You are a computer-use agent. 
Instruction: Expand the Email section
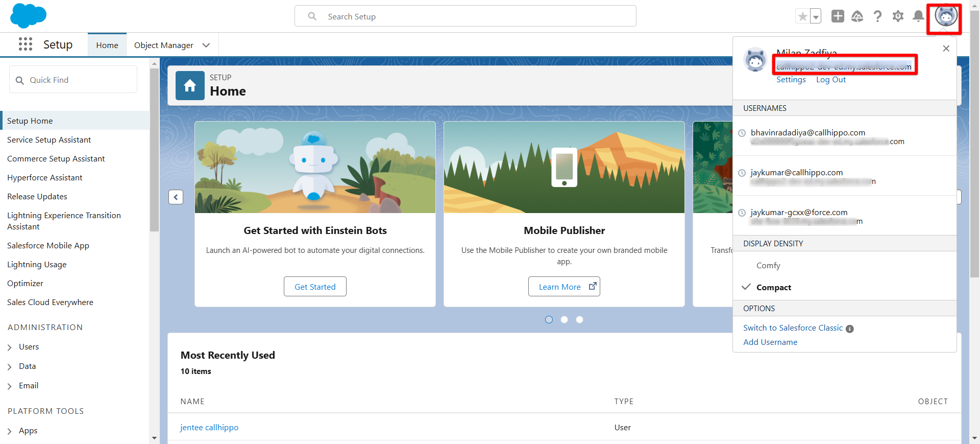point(9,386)
